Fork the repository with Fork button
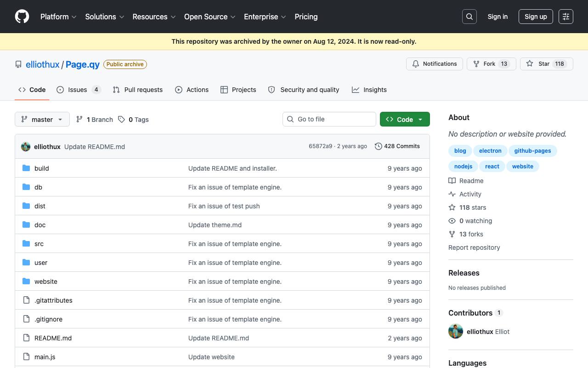This screenshot has height=368, width=588. tap(492, 64)
